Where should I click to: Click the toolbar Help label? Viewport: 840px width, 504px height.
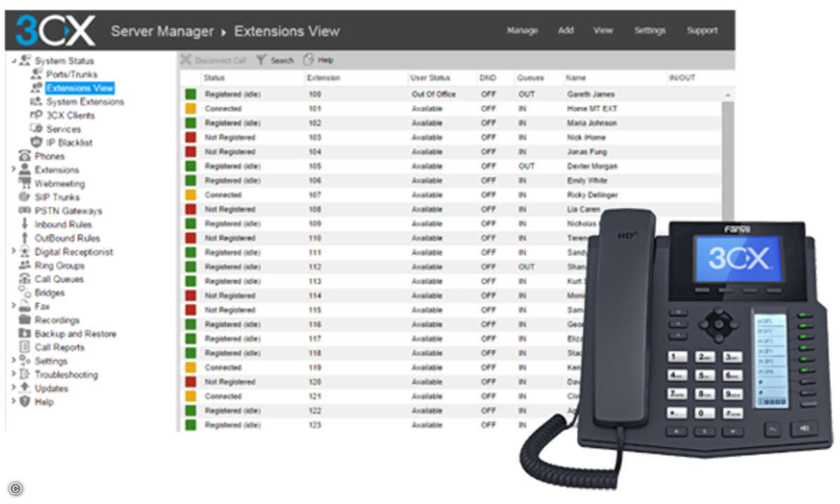tap(325, 61)
